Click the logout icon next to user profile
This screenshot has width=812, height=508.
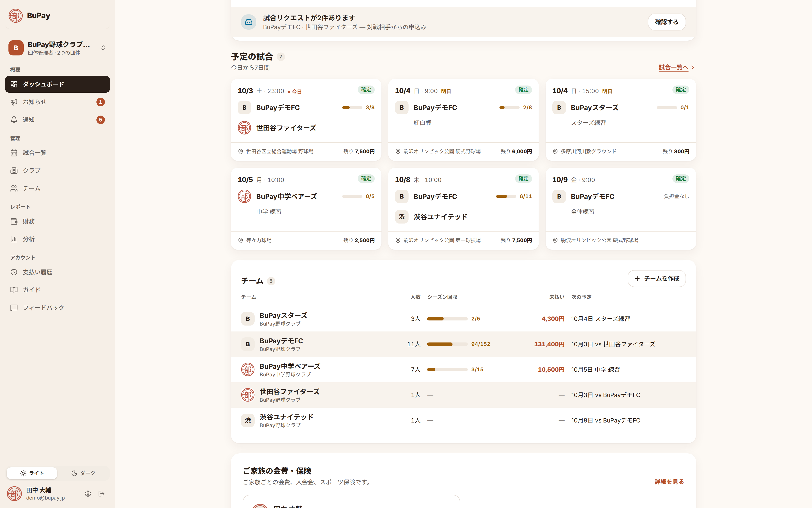click(x=101, y=494)
